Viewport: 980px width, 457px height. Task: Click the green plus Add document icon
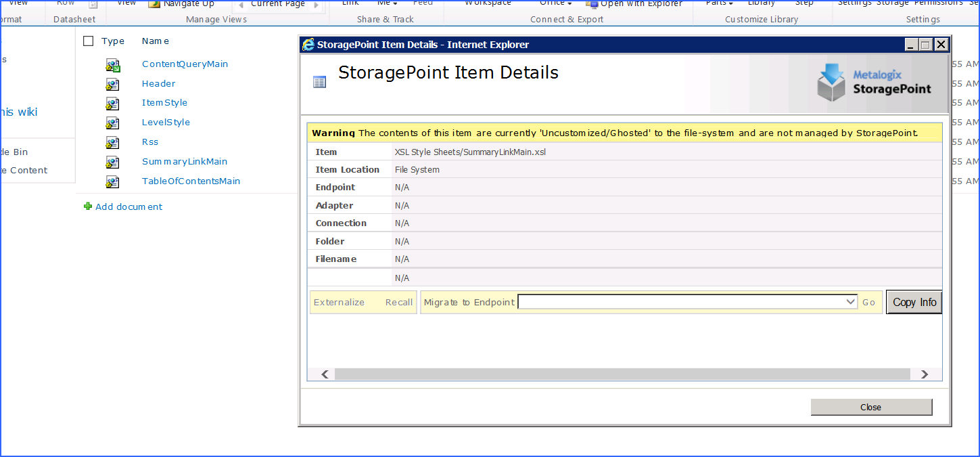click(88, 206)
